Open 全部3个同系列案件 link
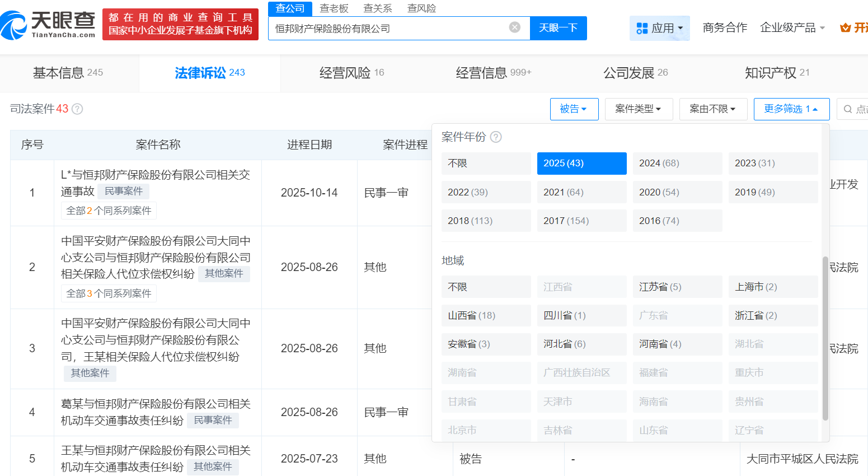868x476 pixels. [x=109, y=293]
